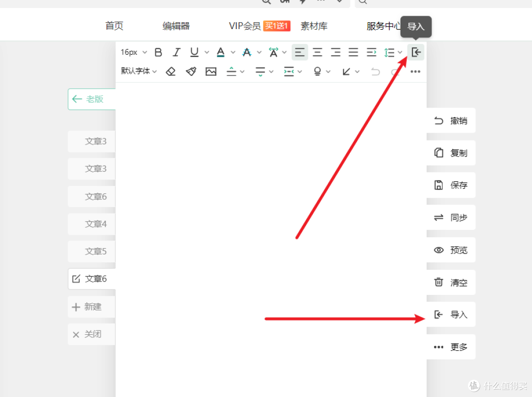Justify text on both sides

click(x=353, y=52)
